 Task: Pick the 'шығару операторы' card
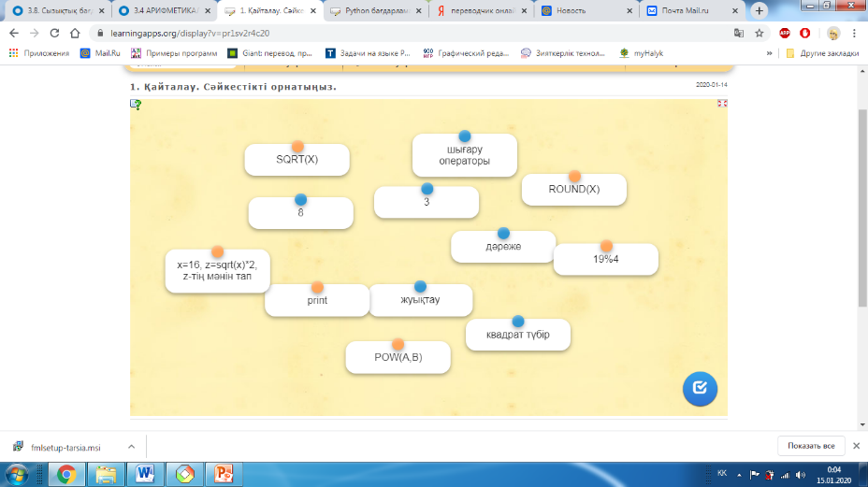(465, 155)
